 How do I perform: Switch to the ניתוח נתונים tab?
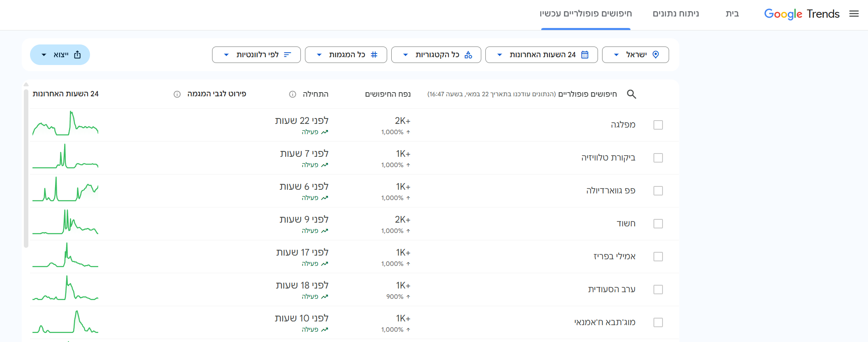click(x=676, y=14)
